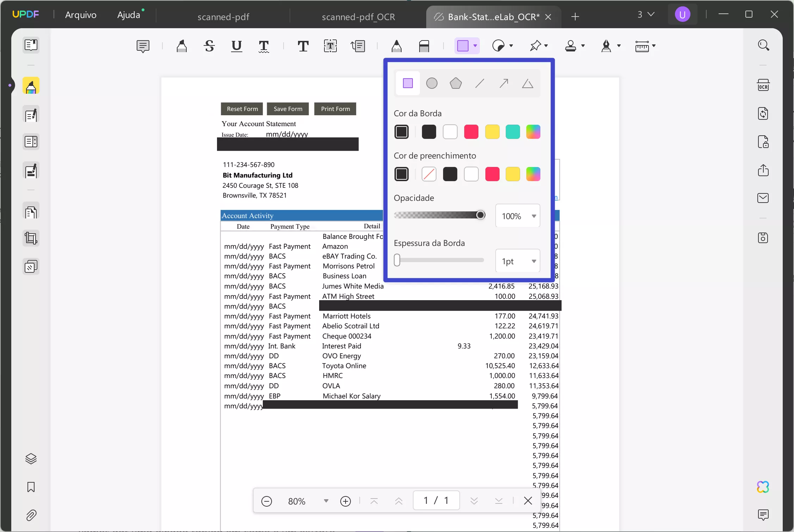
Task: Pick the triangle shape option
Action: (x=527, y=83)
